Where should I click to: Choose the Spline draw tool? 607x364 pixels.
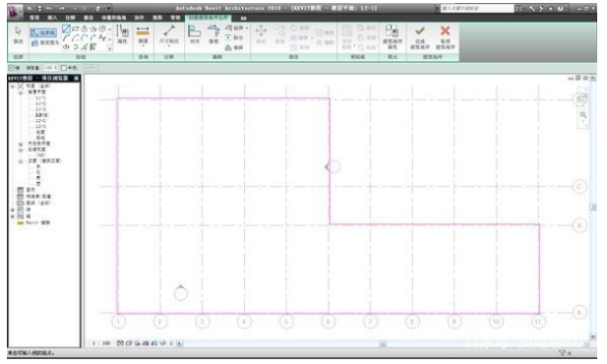(x=102, y=37)
